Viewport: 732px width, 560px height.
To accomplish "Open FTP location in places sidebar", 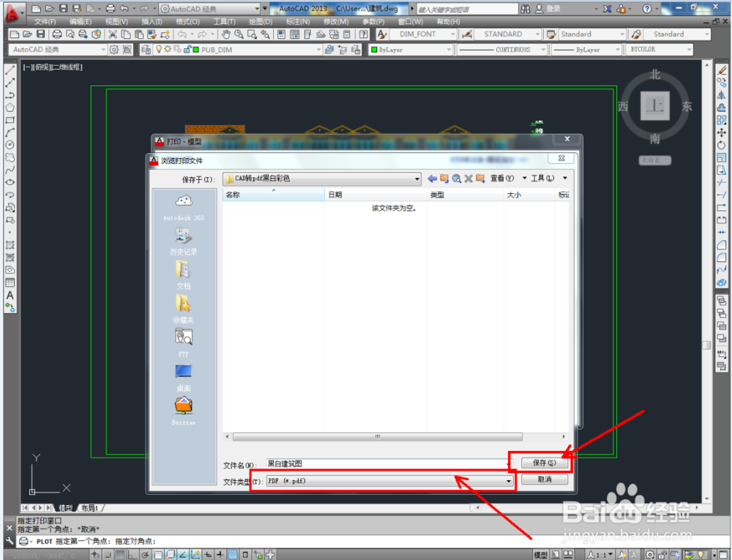I will point(184,343).
